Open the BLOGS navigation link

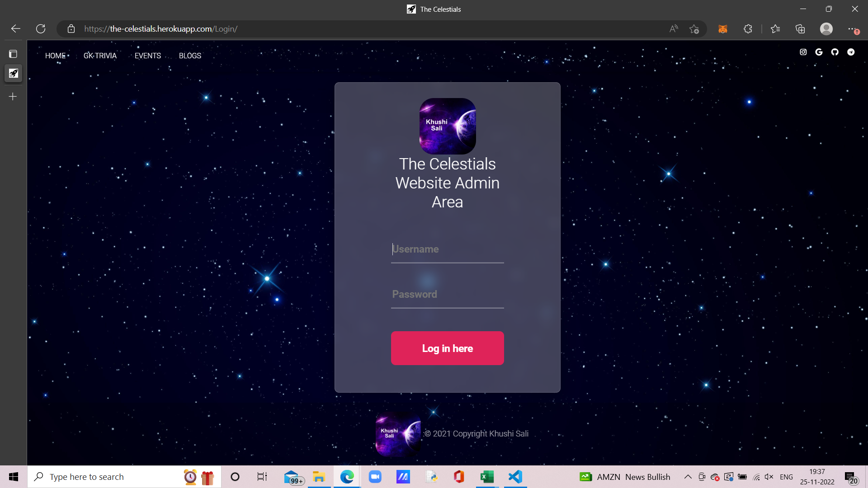pyautogui.click(x=190, y=56)
